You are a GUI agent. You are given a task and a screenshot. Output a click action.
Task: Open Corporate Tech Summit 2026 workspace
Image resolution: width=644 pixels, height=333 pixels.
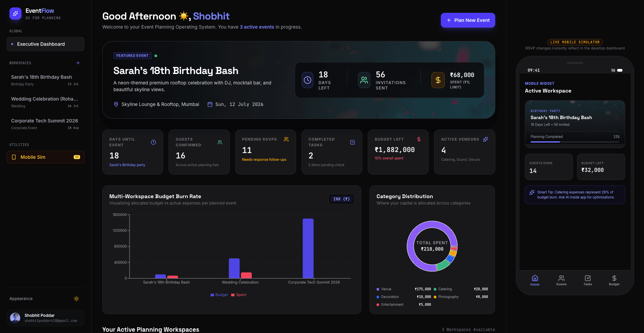coord(45,124)
